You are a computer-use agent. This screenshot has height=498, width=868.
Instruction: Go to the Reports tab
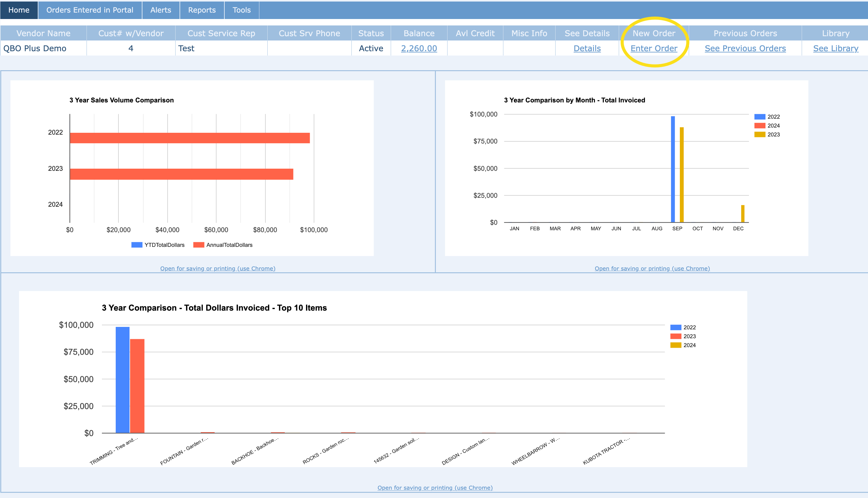202,10
